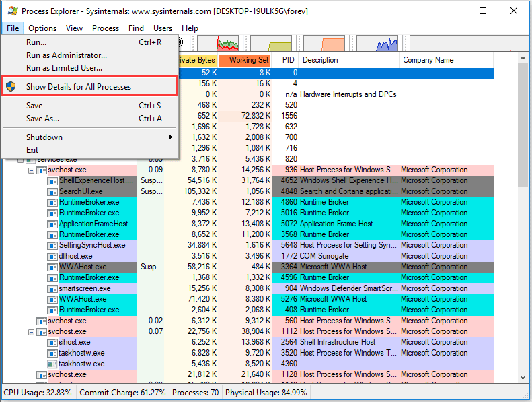Click the icon of RuntimeBroker.exe PID 5016
Image resolution: width=532 pixels, height=402 pixels.
pos(52,213)
